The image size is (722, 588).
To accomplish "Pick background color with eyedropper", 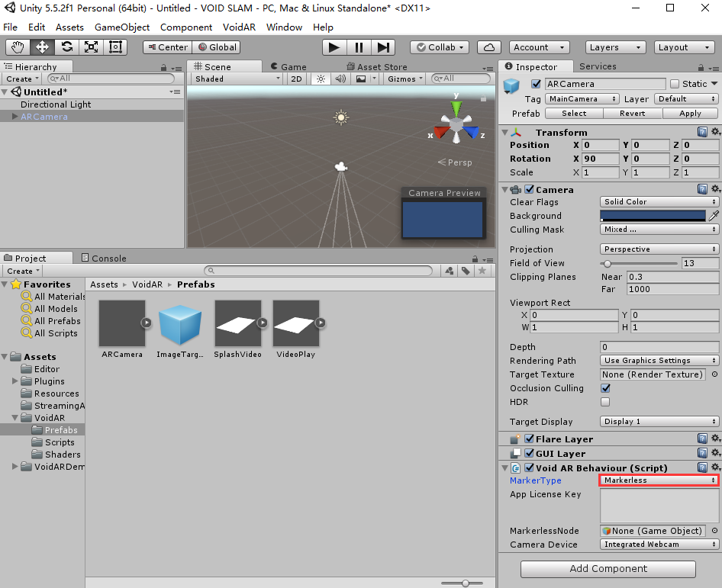I will coord(714,215).
